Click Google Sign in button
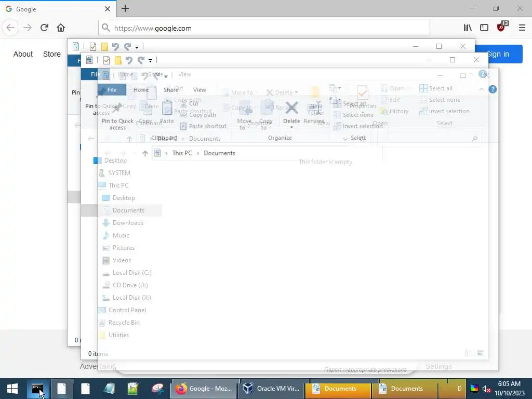Viewport: 532px width, 399px height. (504, 54)
